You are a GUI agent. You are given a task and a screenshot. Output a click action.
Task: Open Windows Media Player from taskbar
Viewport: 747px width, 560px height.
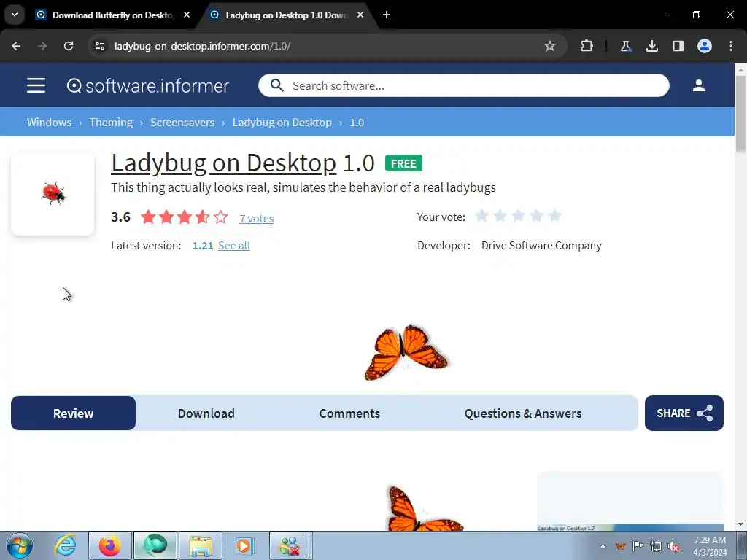[245, 545]
